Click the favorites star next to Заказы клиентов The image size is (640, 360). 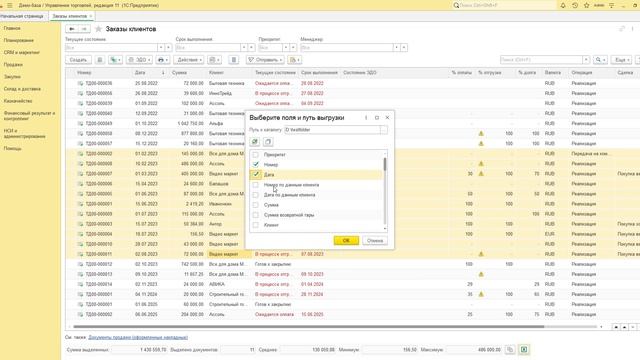[x=98, y=29]
